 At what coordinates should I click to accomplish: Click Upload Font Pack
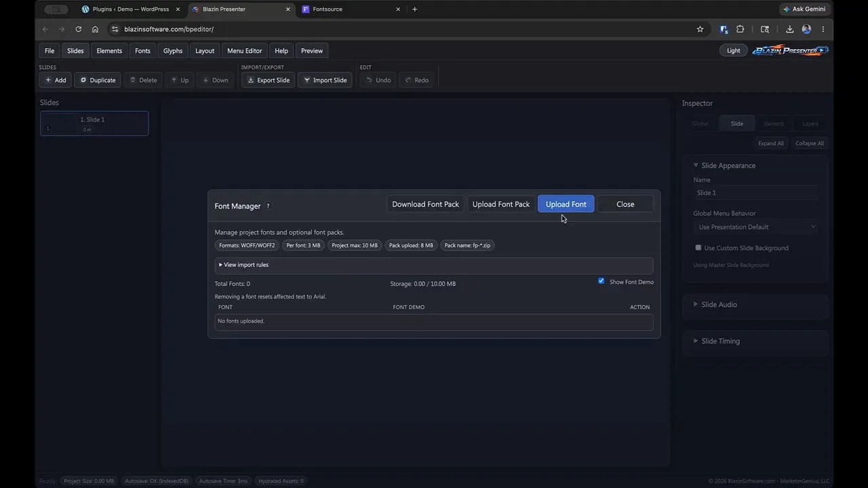point(501,204)
